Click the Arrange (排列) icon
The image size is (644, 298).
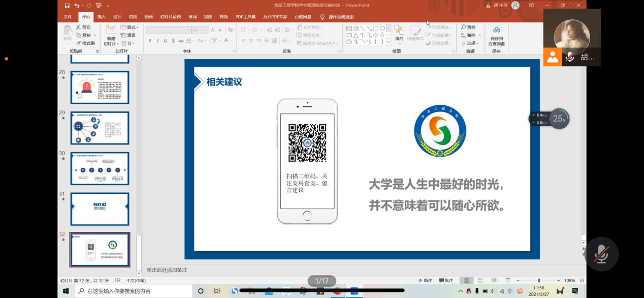pyautogui.click(x=399, y=31)
